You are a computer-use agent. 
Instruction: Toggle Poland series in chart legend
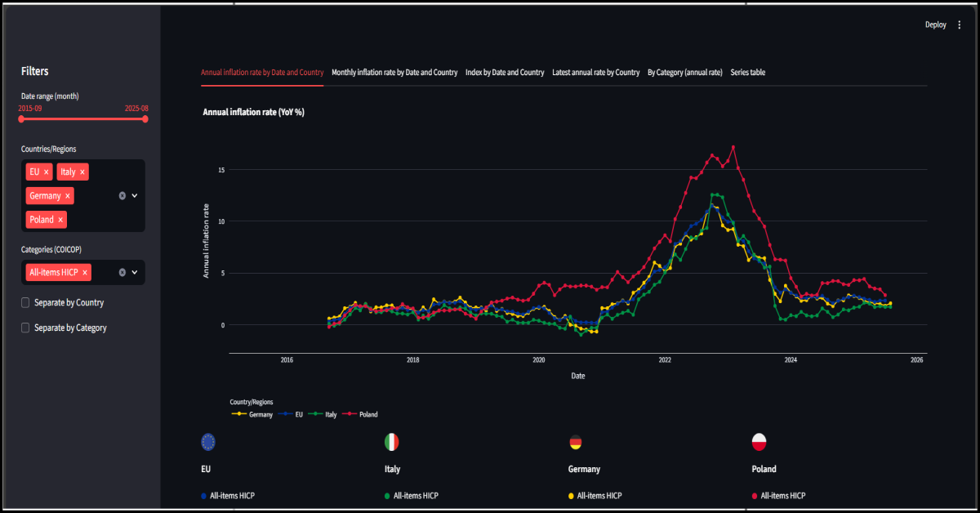click(x=360, y=415)
